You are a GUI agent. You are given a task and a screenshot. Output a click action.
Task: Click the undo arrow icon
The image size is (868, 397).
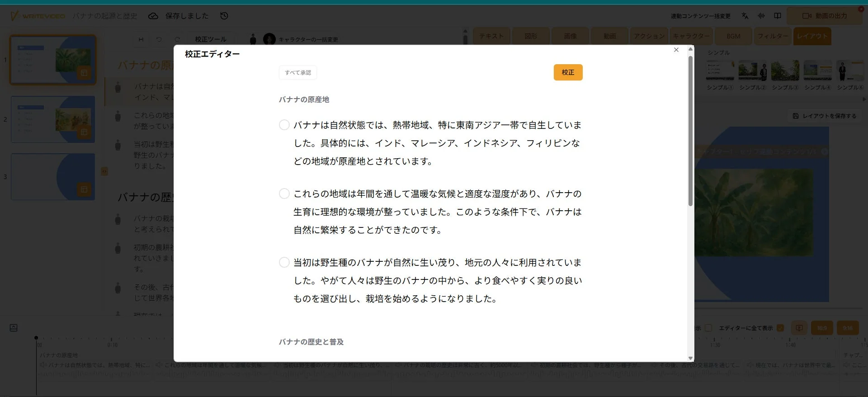pyautogui.click(x=159, y=39)
